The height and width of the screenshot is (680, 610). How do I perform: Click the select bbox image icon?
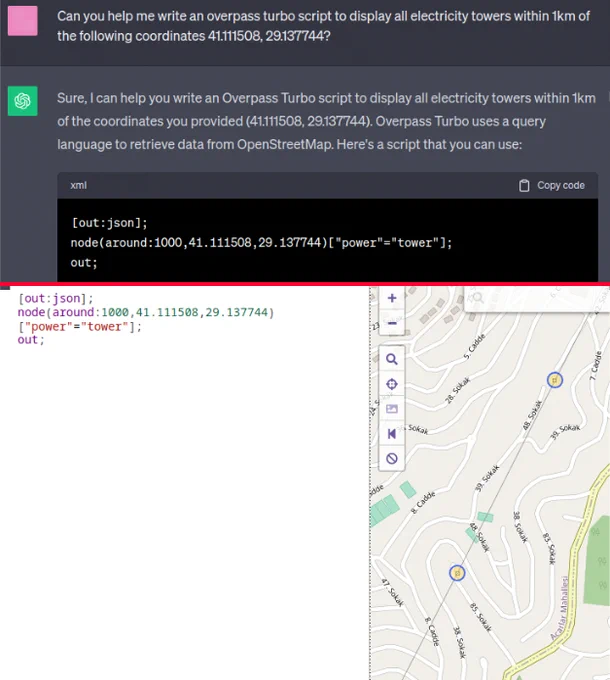[392, 409]
